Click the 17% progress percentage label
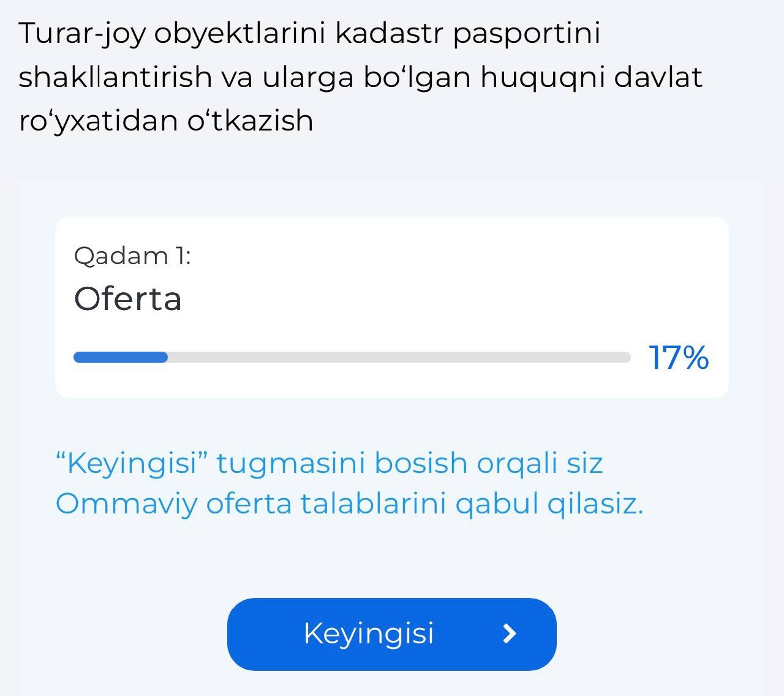The image size is (784, 696). click(678, 358)
